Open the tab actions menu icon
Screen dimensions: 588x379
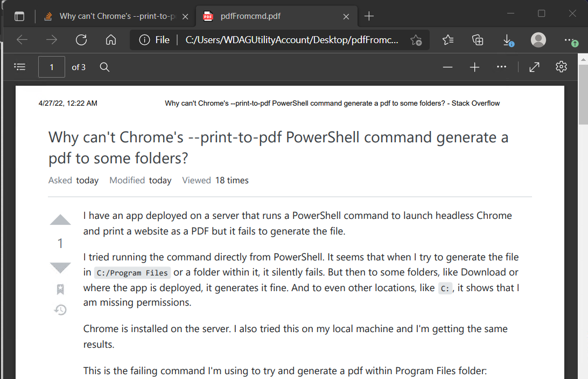(19, 16)
